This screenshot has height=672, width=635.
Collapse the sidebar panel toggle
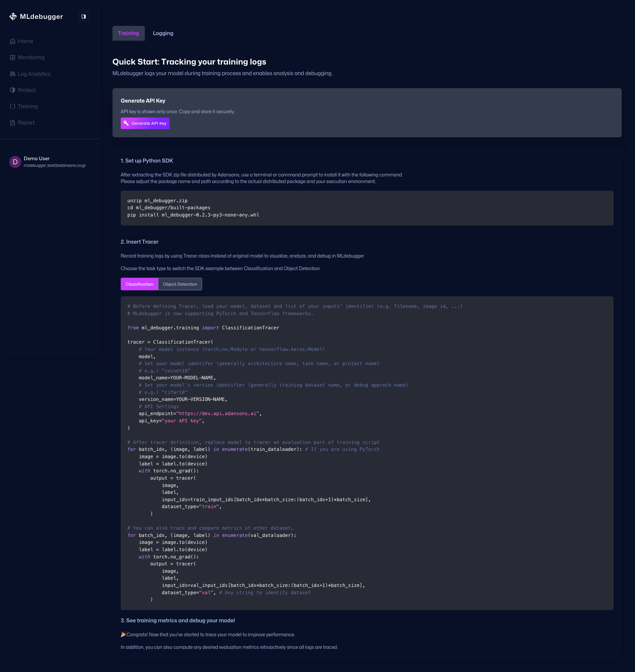[x=83, y=17]
